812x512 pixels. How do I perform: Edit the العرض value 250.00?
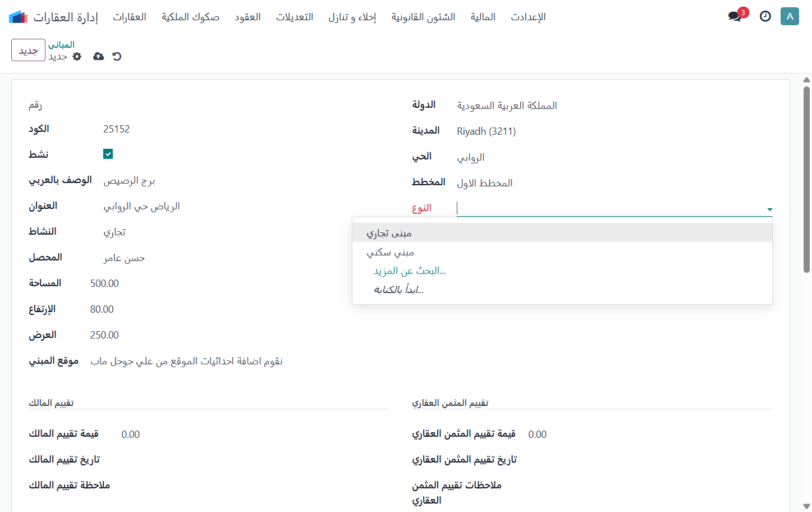pos(104,335)
